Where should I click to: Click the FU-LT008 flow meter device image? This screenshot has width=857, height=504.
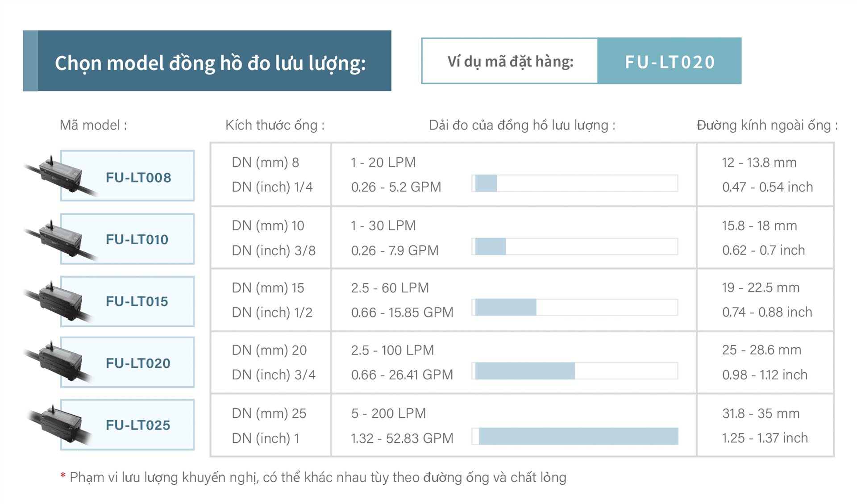tap(57, 175)
